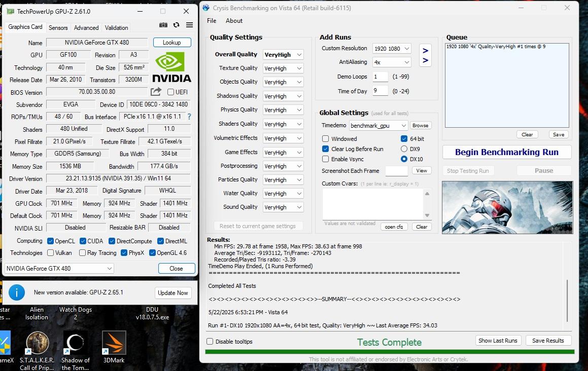Click Begin Benchmarking Run button
The image size is (588, 371).
tap(506, 152)
